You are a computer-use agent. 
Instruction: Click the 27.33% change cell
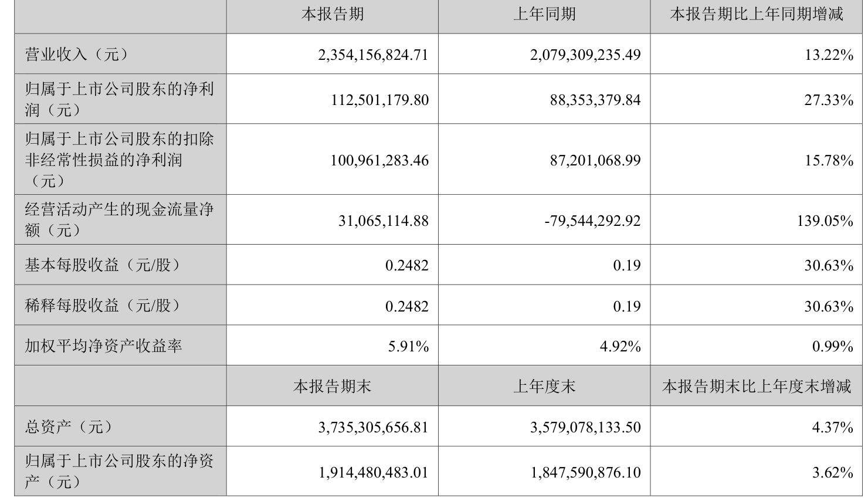pyautogui.click(x=829, y=100)
